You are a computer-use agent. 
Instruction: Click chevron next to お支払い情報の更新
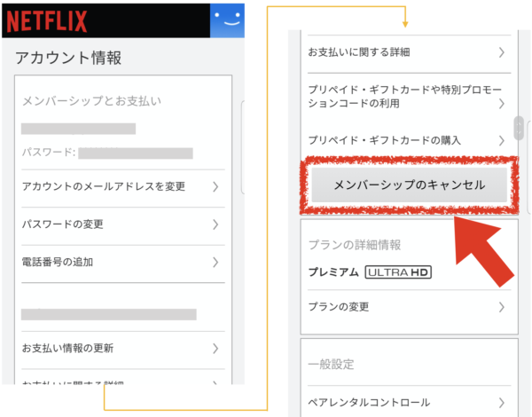pos(215,349)
